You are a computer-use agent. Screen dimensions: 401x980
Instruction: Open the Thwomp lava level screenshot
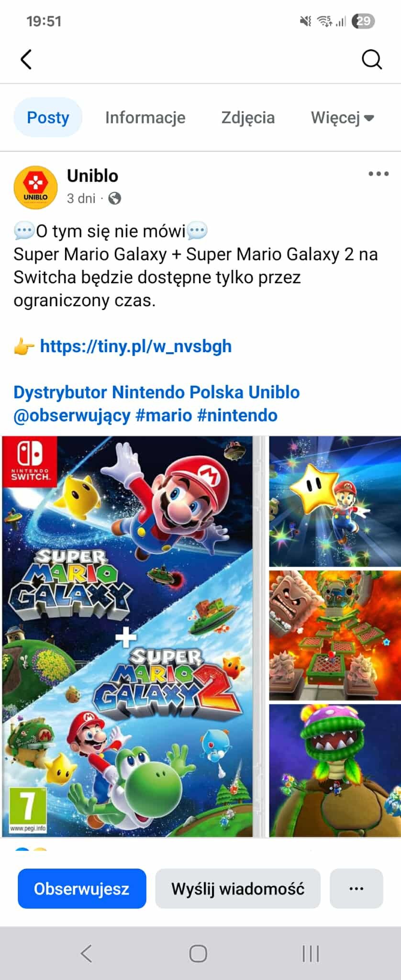coord(335,635)
